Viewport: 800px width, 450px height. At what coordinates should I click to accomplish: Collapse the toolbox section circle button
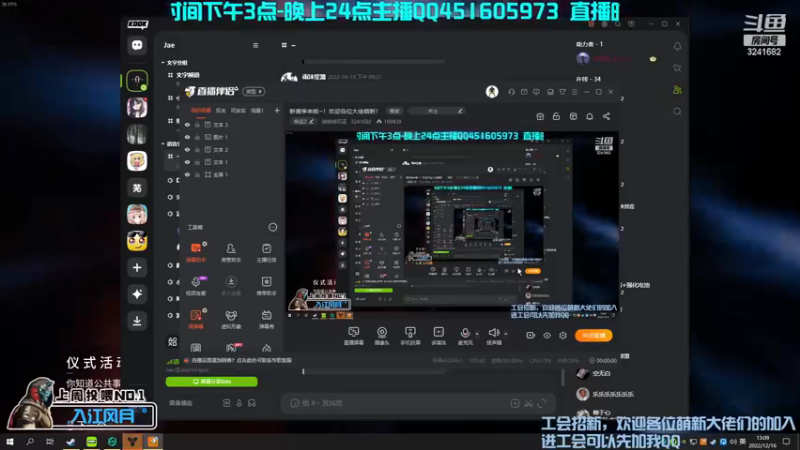273,227
